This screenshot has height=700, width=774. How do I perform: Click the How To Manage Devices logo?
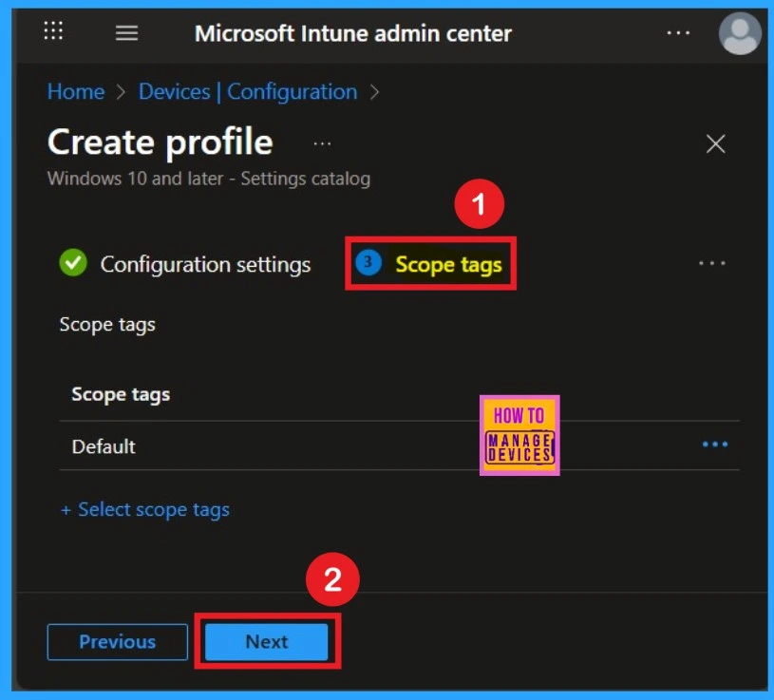(x=519, y=436)
